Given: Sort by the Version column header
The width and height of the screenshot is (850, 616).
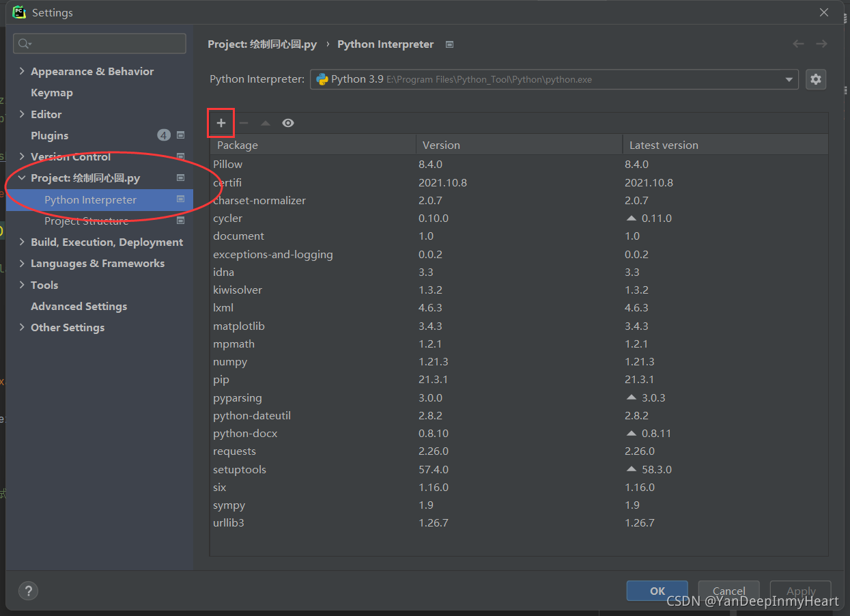Looking at the screenshot, I should click(520, 145).
